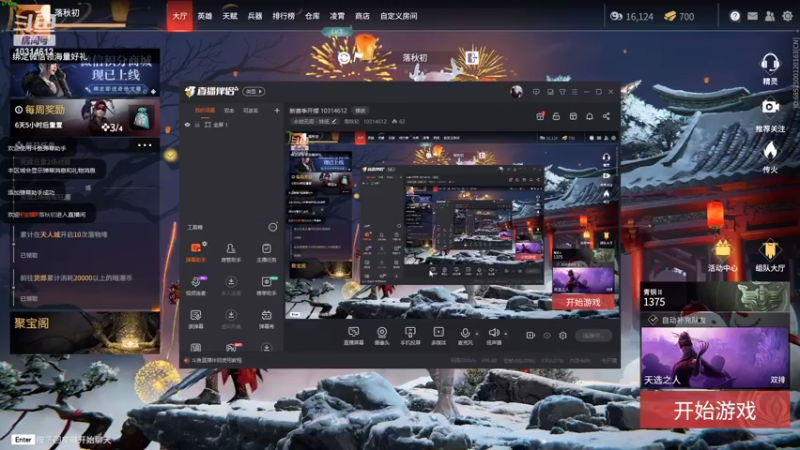
Task: Select the first scene tab in streaming app
Action: 205,110
